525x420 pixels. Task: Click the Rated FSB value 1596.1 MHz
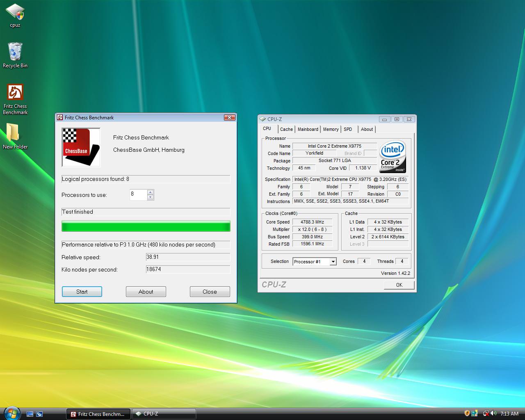pyautogui.click(x=312, y=244)
